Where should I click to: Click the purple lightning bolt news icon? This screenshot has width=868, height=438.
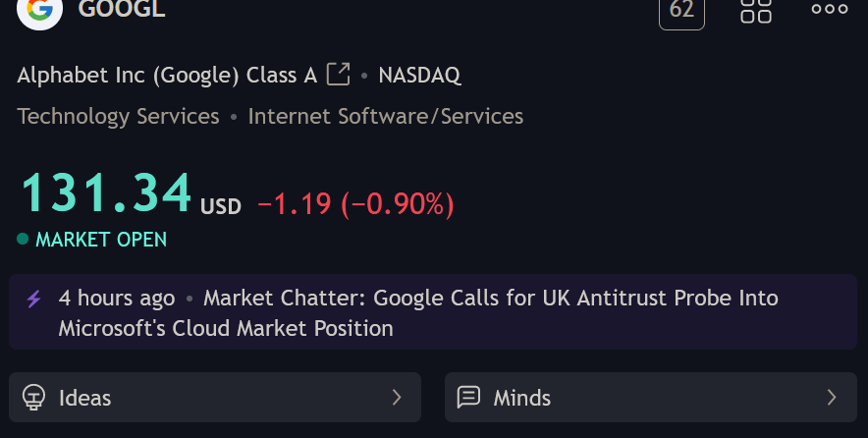click(x=33, y=299)
